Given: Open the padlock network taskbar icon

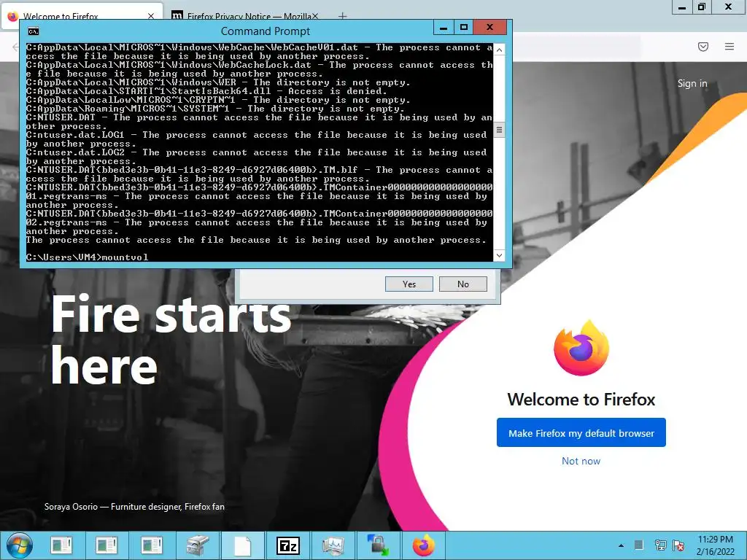Looking at the screenshot, I should click(378, 545).
